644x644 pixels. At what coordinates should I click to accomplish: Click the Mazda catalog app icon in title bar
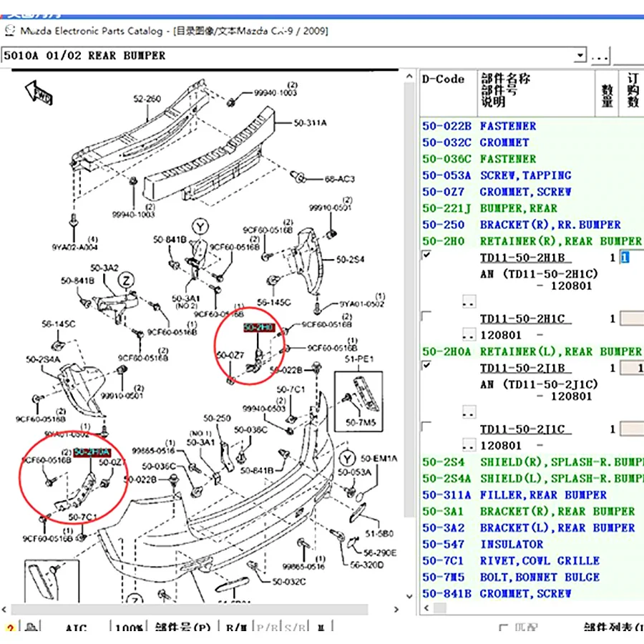pyautogui.click(x=10, y=30)
